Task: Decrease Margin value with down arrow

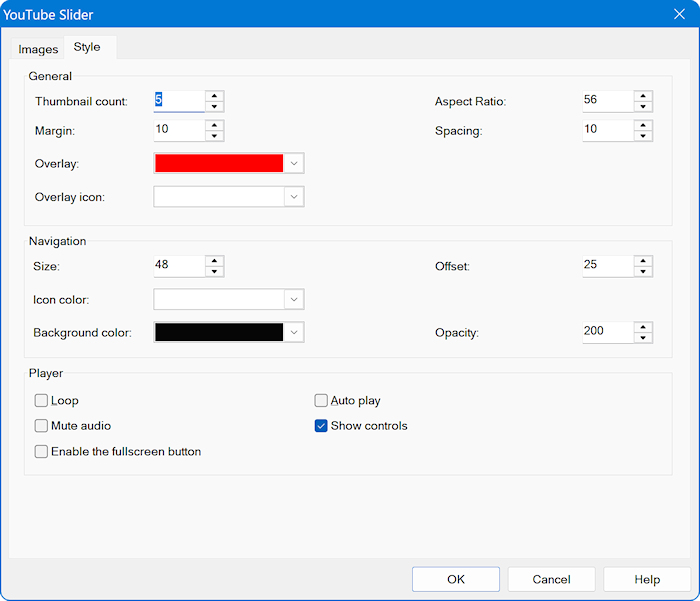Action: point(214,136)
